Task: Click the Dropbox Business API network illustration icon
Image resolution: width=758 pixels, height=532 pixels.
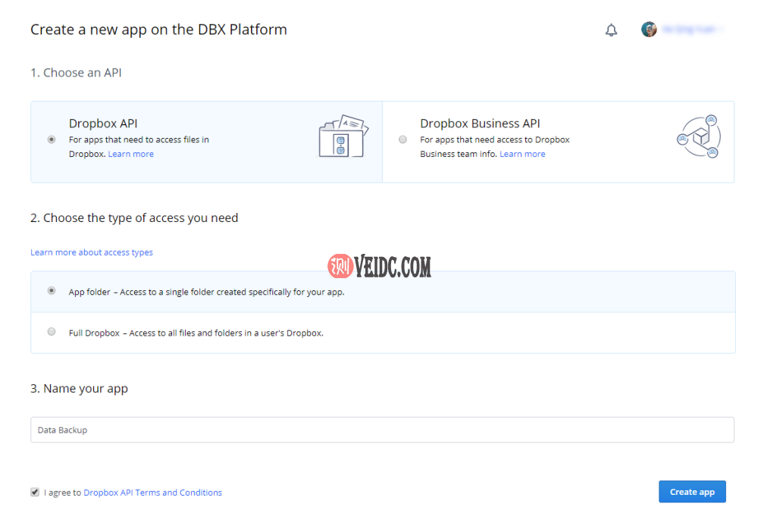Action: click(x=697, y=137)
